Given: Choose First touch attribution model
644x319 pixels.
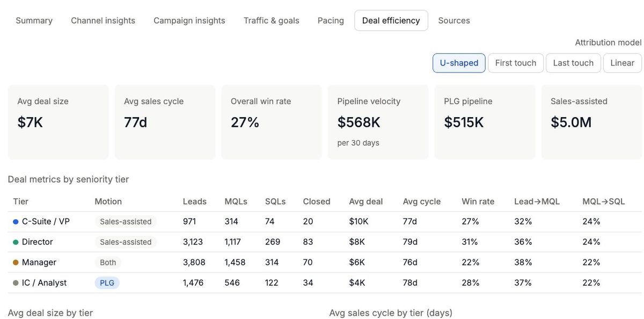Looking at the screenshot, I should pos(516,63).
